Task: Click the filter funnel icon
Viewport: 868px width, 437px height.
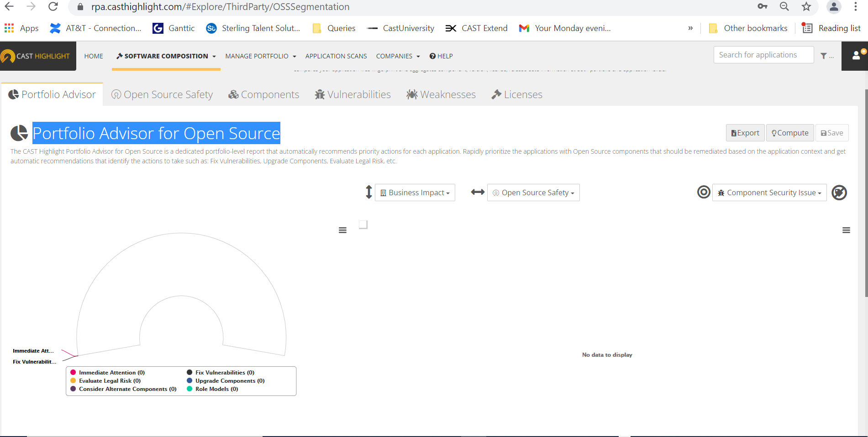Action: (823, 56)
